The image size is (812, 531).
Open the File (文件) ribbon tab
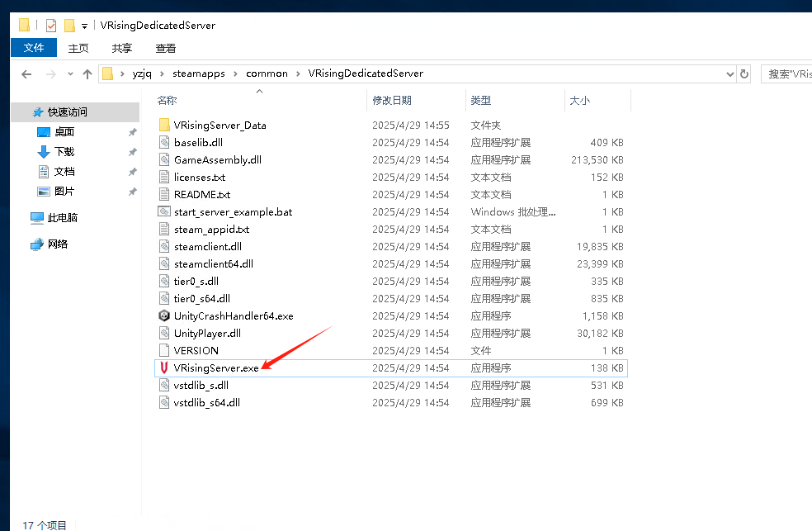click(x=34, y=48)
